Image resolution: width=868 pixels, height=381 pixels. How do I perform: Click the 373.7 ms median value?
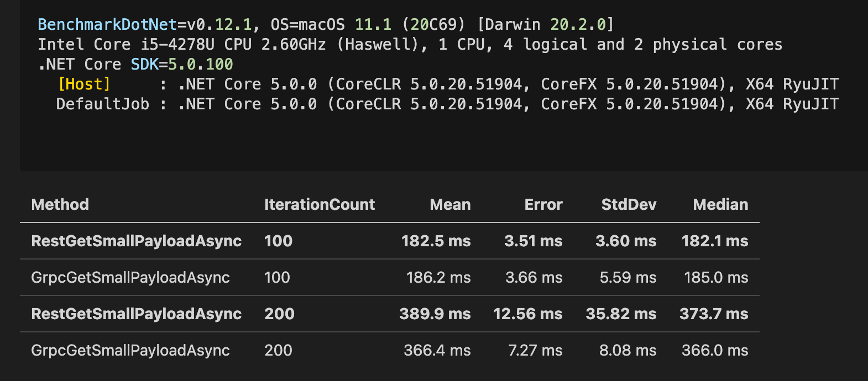click(x=714, y=314)
